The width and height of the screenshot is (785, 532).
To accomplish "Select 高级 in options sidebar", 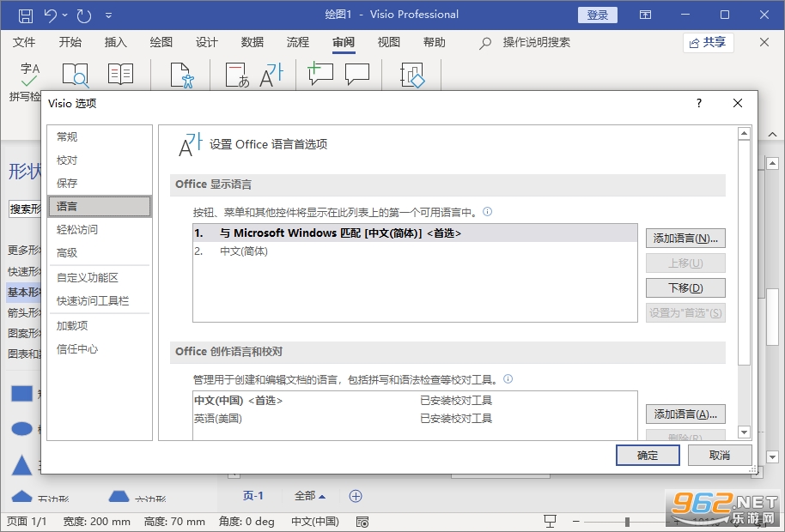I will pyautogui.click(x=100, y=252).
